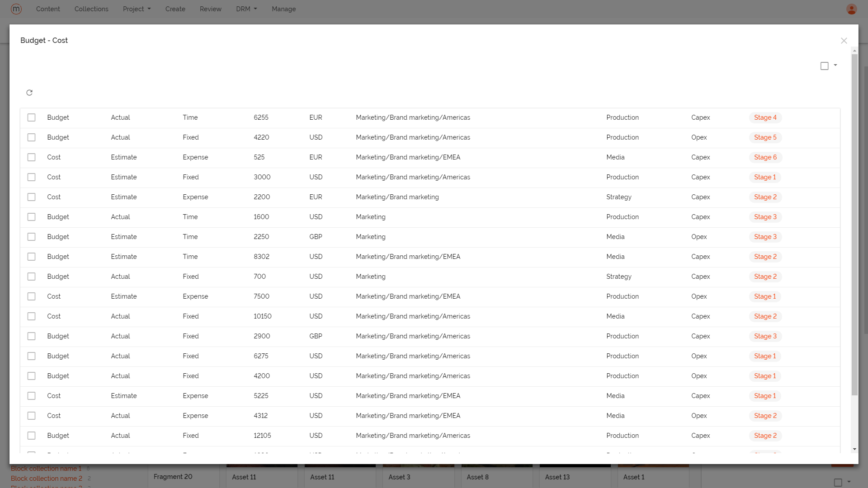Click the dialog vertical scrollbar thumb
The image size is (868, 488).
coord(854,225)
